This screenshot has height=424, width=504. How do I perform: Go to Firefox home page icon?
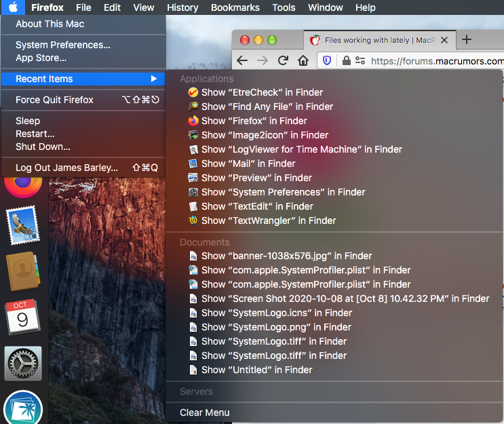click(x=303, y=60)
